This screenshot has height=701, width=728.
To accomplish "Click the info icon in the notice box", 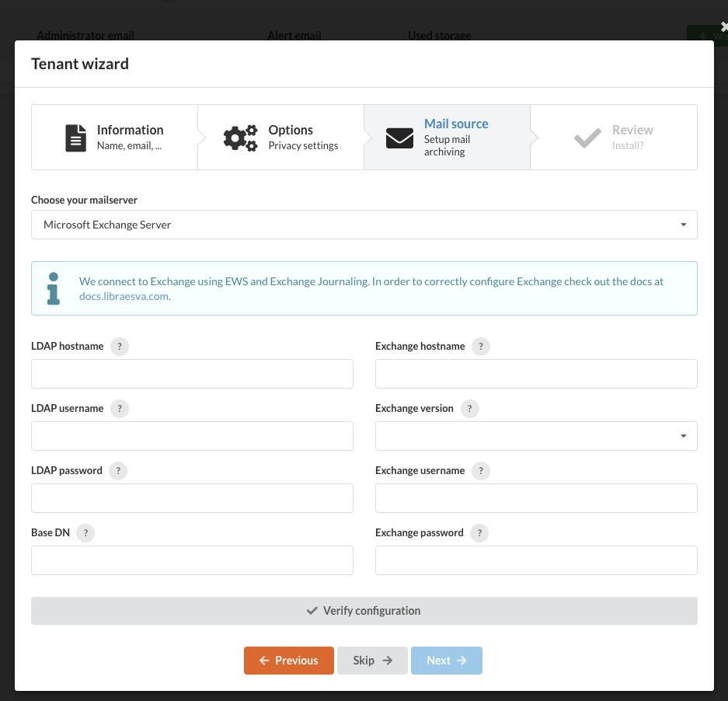I will tap(54, 288).
